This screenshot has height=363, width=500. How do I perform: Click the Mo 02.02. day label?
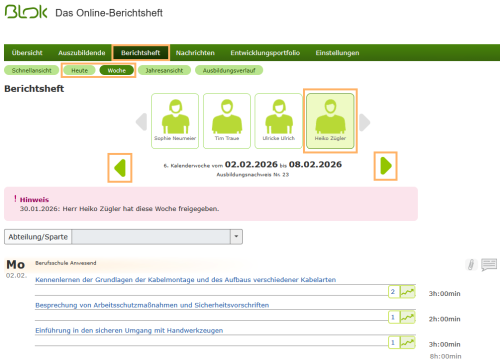(16, 269)
